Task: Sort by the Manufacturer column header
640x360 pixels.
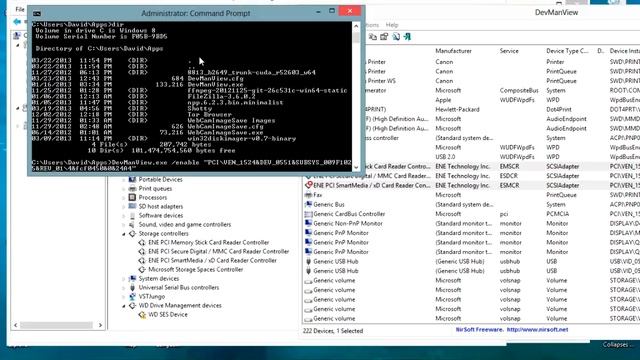Action: (453, 51)
